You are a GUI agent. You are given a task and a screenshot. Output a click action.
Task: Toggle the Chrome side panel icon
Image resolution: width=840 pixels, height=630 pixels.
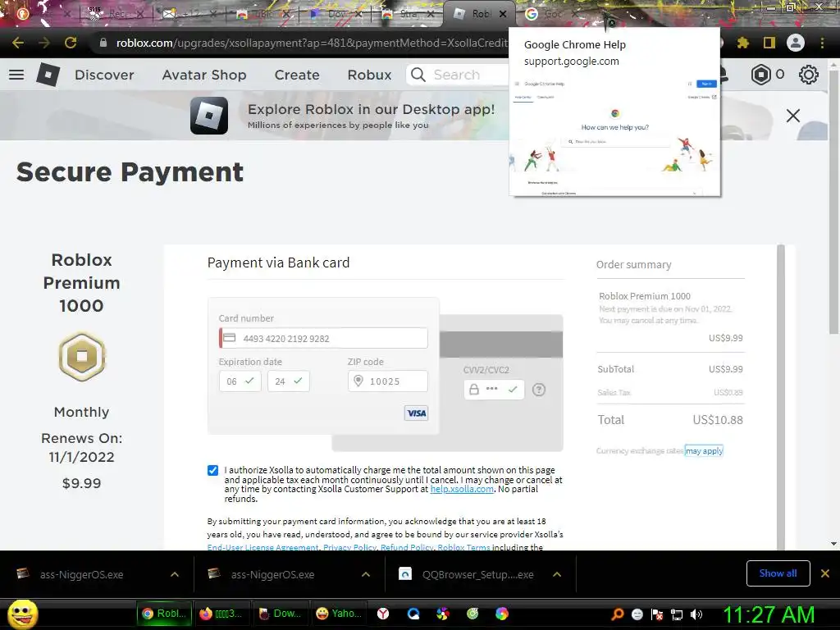[769, 43]
